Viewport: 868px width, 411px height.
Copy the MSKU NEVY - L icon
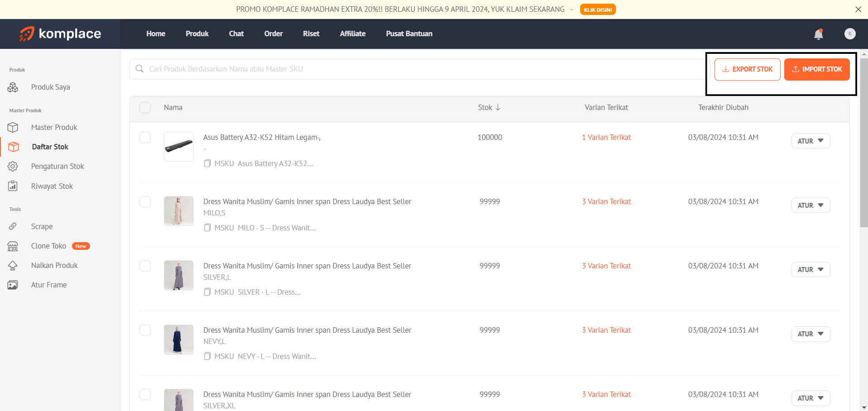207,356
